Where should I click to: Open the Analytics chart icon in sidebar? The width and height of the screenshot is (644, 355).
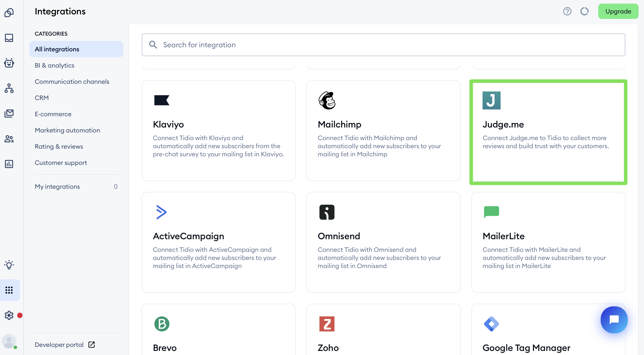coord(9,164)
